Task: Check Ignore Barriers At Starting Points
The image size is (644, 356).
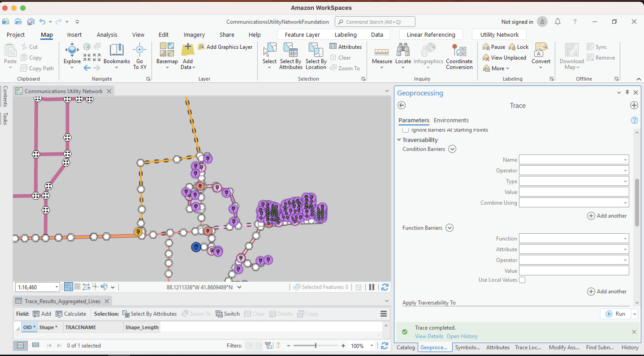Action: (x=406, y=130)
